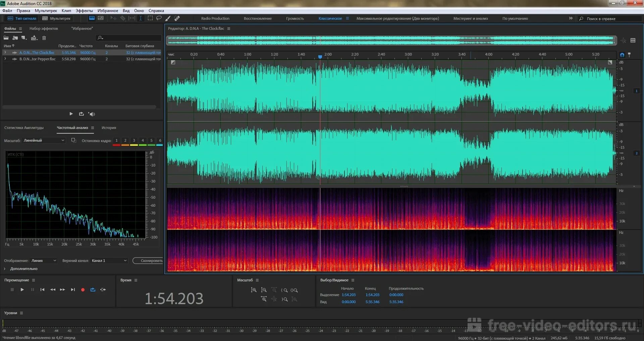
Task: Toggle channel 1 enable button
Action: [636, 91]
